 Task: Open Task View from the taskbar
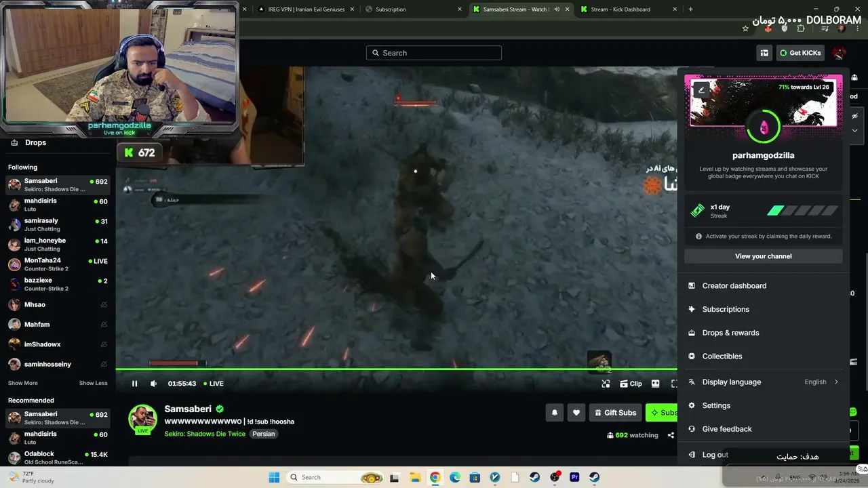tap(395, 477)
